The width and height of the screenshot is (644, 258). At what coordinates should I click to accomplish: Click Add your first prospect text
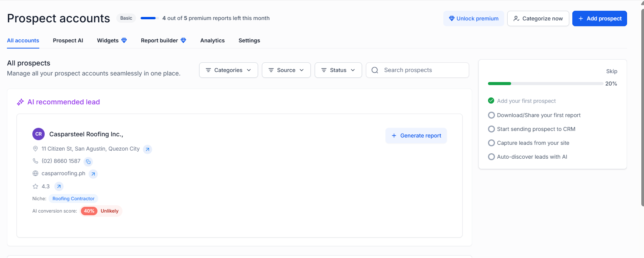527,101
